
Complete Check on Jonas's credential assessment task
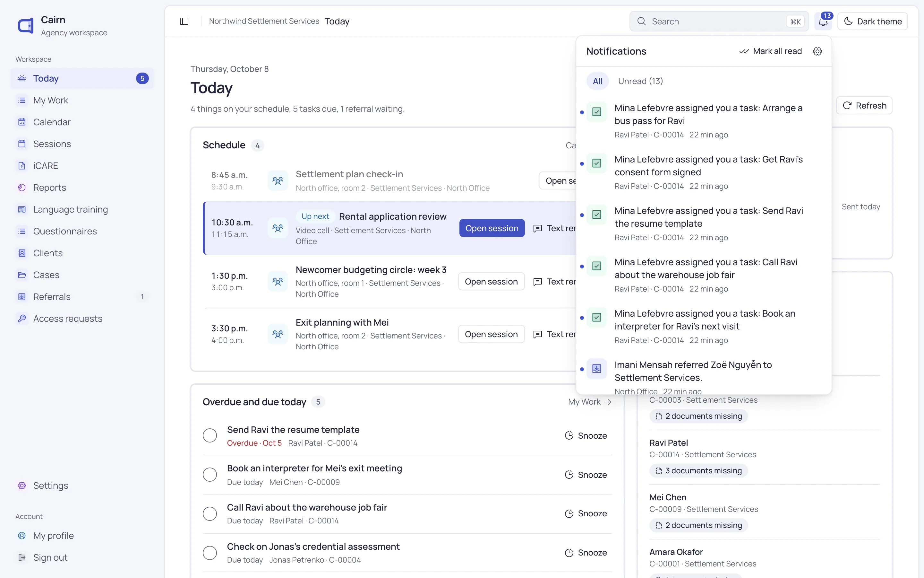click(210, 553)
